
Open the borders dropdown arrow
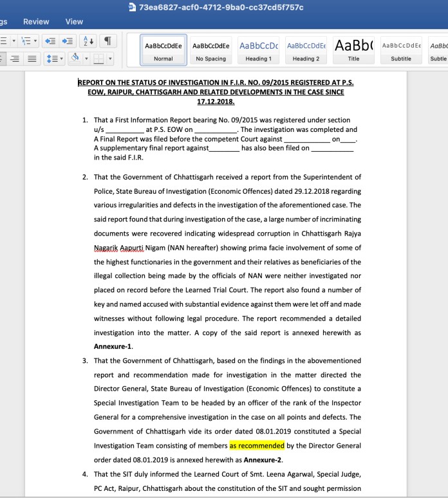[x=110, y=59]
